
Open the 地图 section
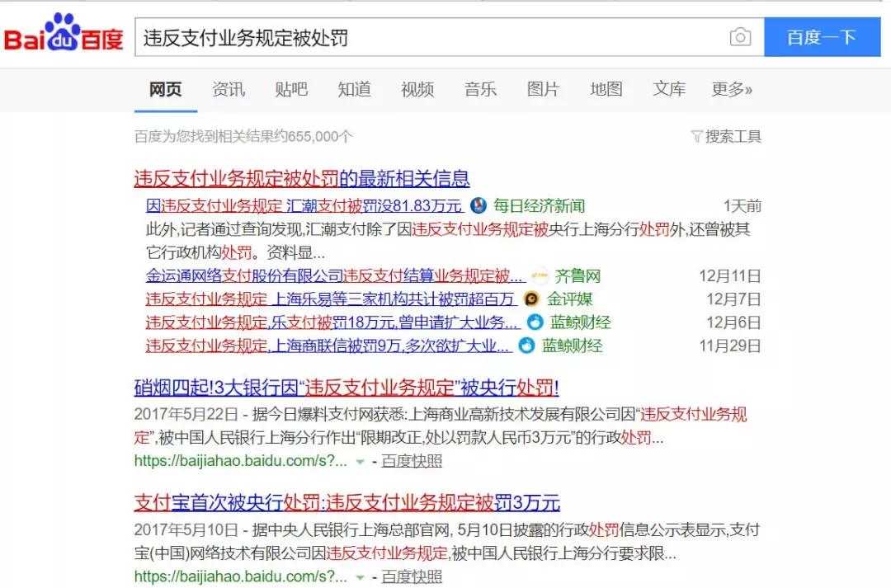tap(606, 89)
